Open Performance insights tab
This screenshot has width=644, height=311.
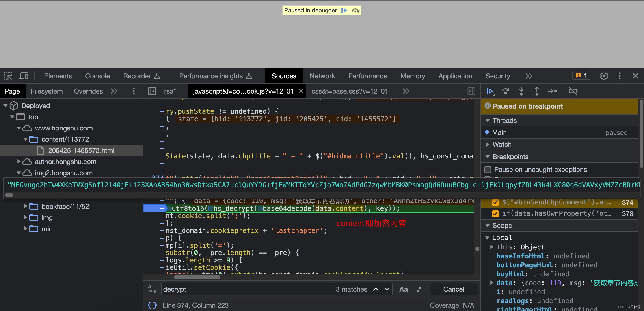[216, 76]
